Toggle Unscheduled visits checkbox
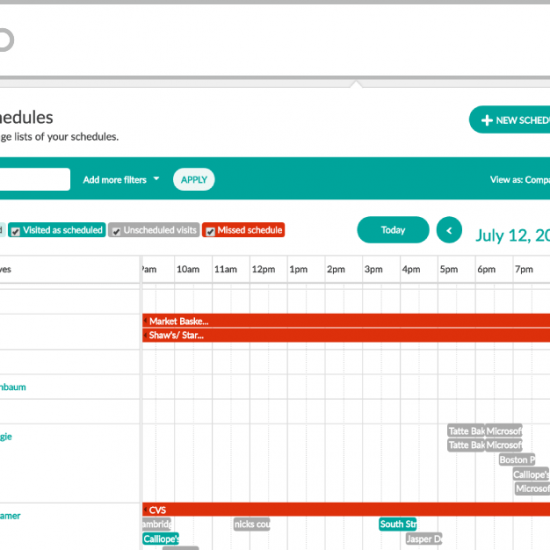The height and width of the screenshot is (550, 550). click(x=116, y=232)
